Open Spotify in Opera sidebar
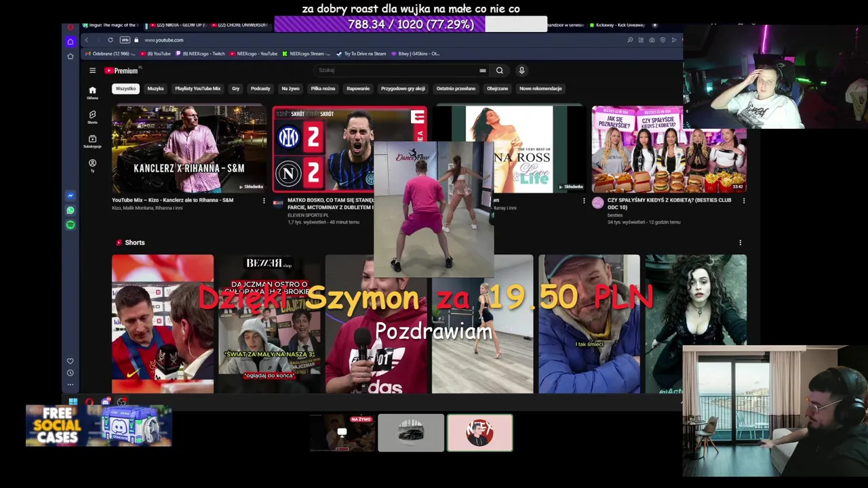This screenshot has width=868, height=488. click(70, 225)
